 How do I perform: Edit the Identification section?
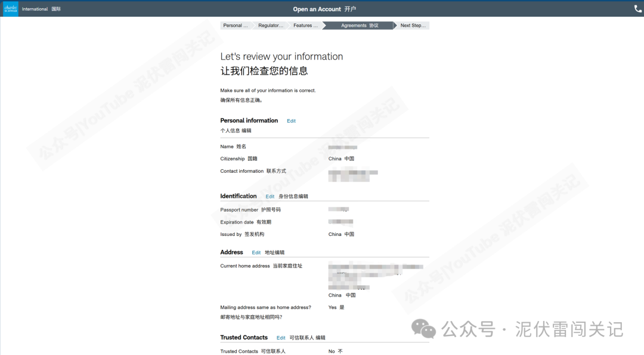[x=270, y=197]
